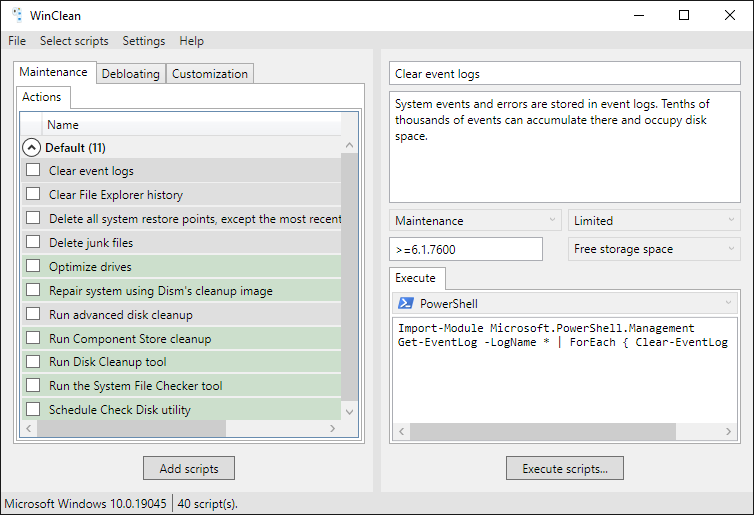Check the Clear event logs checkbox
This screenshot has width=754, height=515.
33,170
